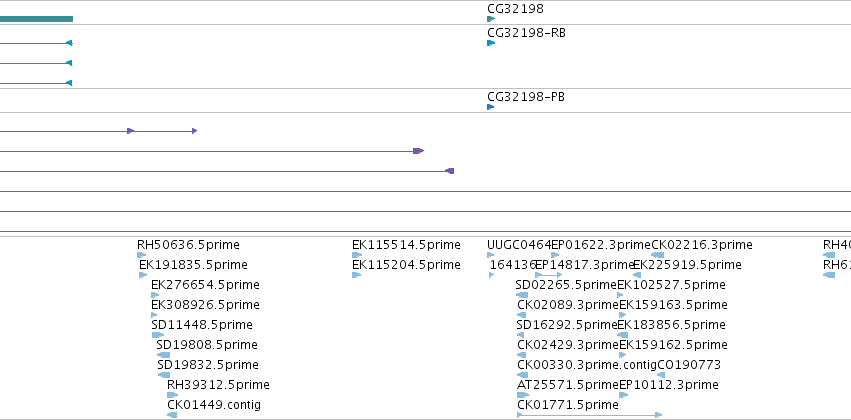Image resolution: width=851 pixels, height=420 pixels.
Task: Select the CK02216.3prime reverse-strand glyph
Action: point(657,255)
